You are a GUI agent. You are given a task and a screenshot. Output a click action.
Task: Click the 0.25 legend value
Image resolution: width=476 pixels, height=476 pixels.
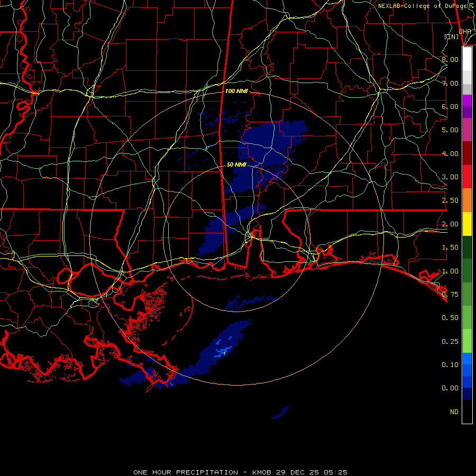450,342
